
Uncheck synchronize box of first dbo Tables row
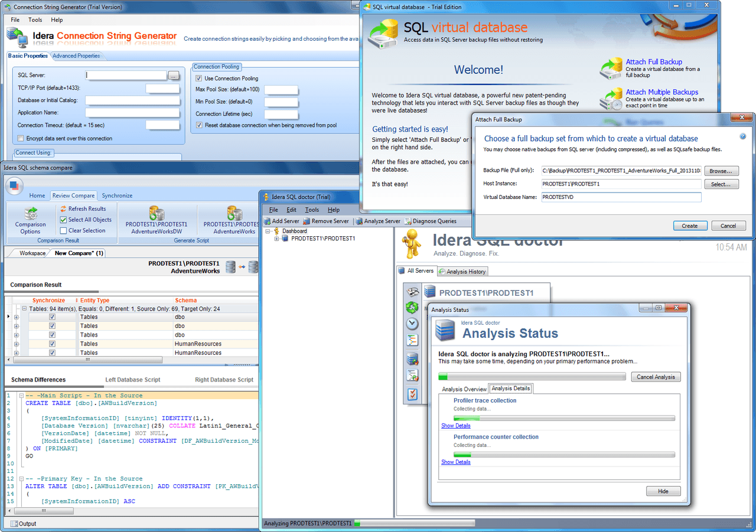tap(52, 317)
